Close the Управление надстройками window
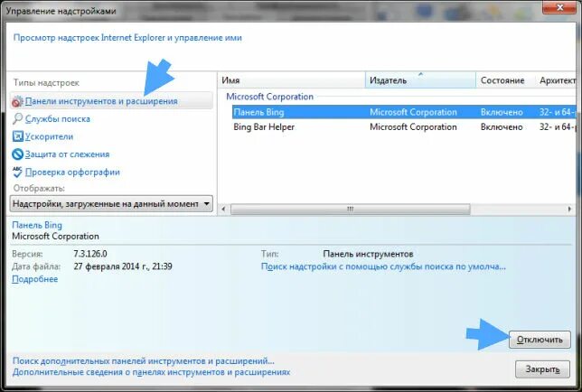This screenshot has height=392, width=582. 559,7
